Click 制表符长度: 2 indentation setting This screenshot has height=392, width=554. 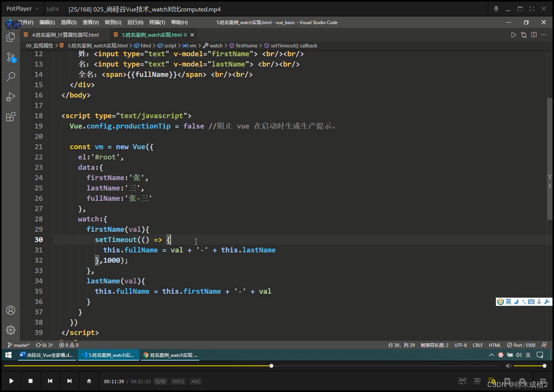tap(435, 345)
